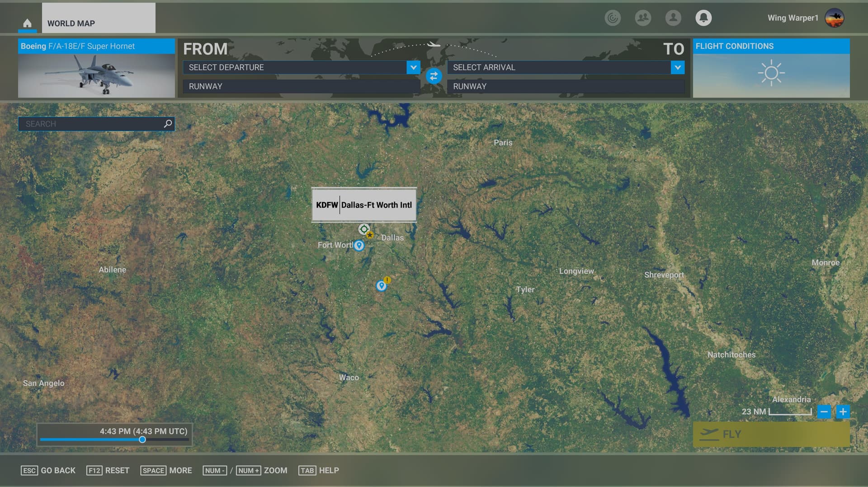
Task: Open the notifications bell icon
Action: pos(703,18)
